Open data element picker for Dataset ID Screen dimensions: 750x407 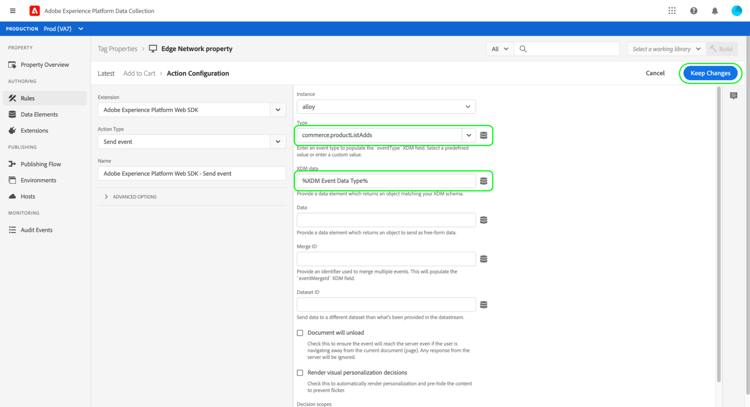click(484, 305)
